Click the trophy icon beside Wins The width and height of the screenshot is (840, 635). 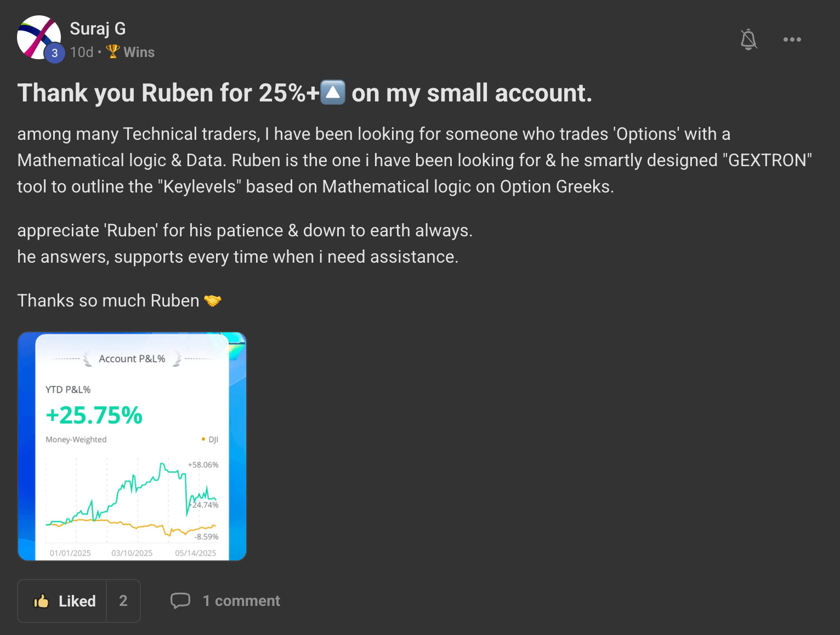113,52
